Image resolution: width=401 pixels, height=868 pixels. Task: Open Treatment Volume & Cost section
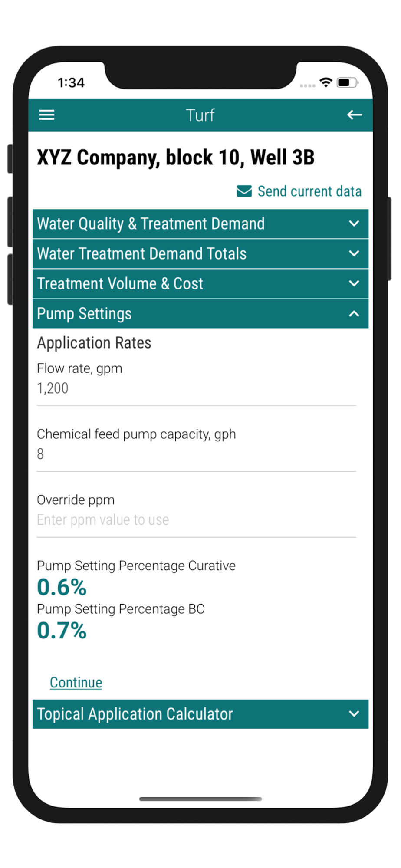[x=120, y=284]
